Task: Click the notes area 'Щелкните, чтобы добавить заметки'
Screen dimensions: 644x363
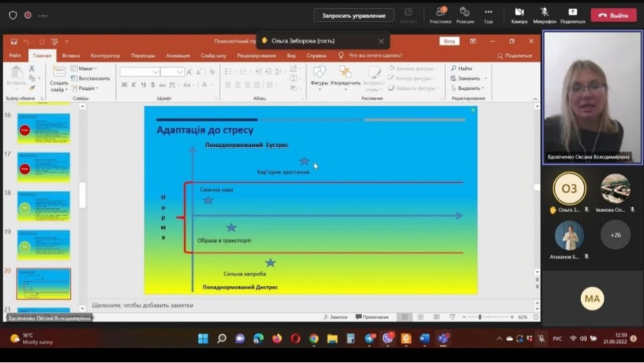Action: tap(142, 305)
